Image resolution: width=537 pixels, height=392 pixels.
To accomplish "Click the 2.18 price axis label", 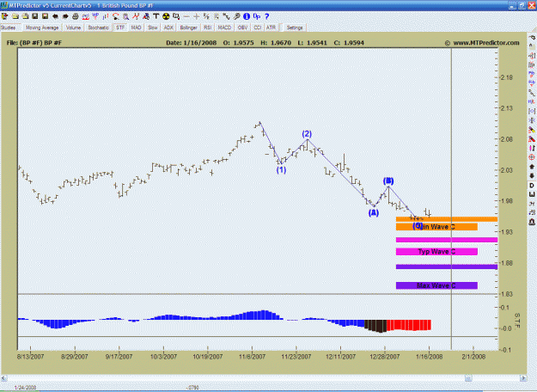I will coord(507,77).
